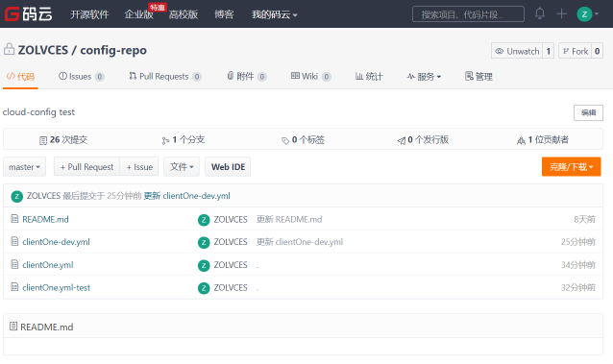613x364 pixels.
Task: Switch to the Issues tab
Action: tap(82, 76)
